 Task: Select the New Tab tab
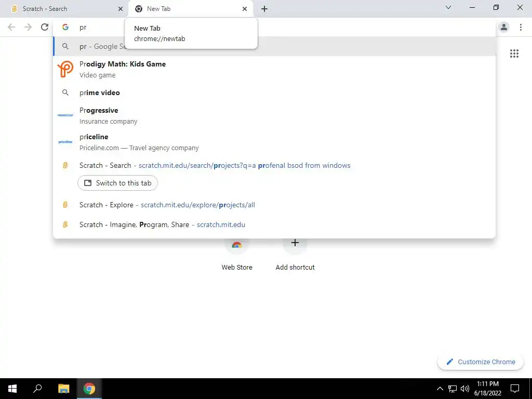pyautogui.click(x=191, y=9)
